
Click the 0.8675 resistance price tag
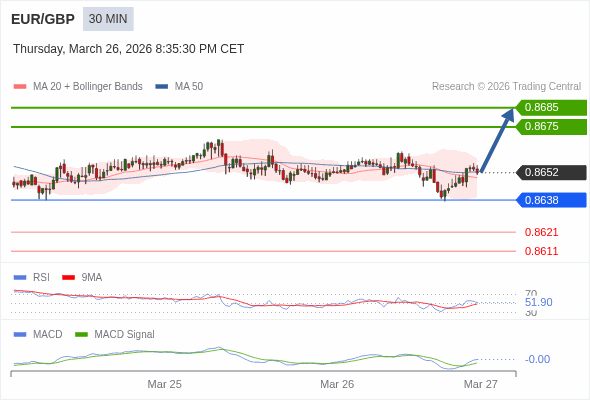click(551, 126)
